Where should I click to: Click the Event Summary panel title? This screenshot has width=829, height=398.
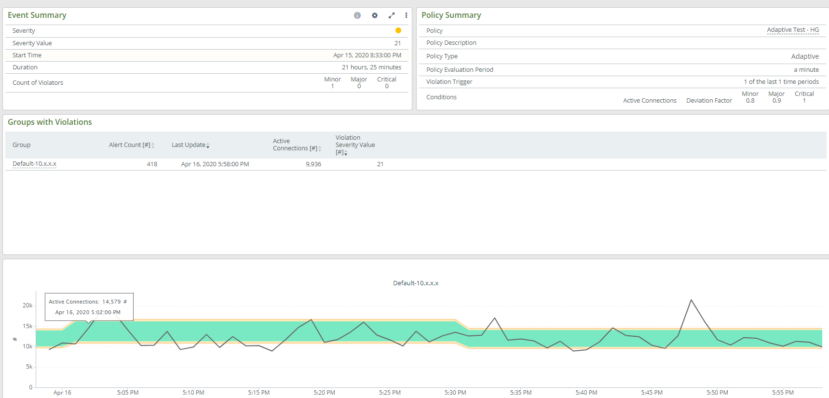[37, 15]
